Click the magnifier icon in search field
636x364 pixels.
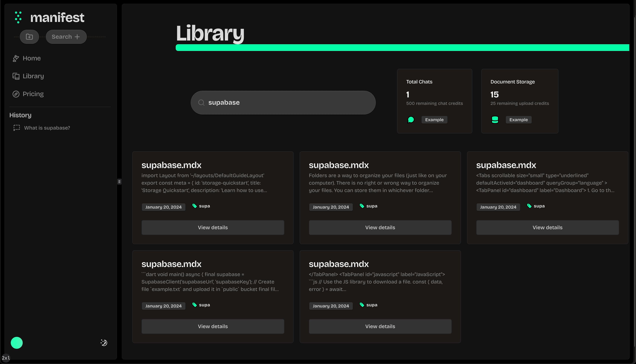coord(201,102)
